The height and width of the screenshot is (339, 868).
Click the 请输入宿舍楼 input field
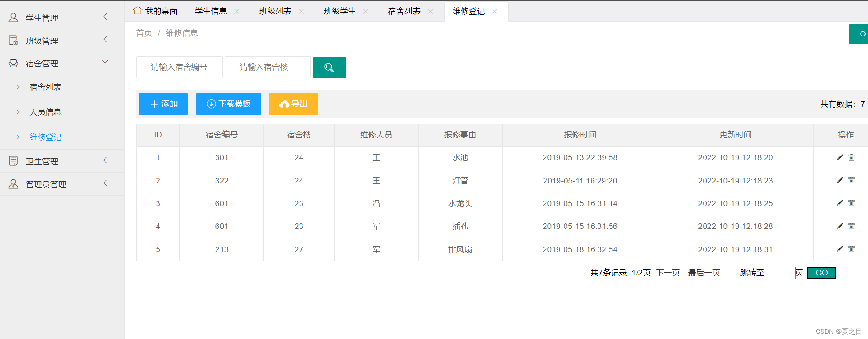pyautogui.click(x=268, y=67)
